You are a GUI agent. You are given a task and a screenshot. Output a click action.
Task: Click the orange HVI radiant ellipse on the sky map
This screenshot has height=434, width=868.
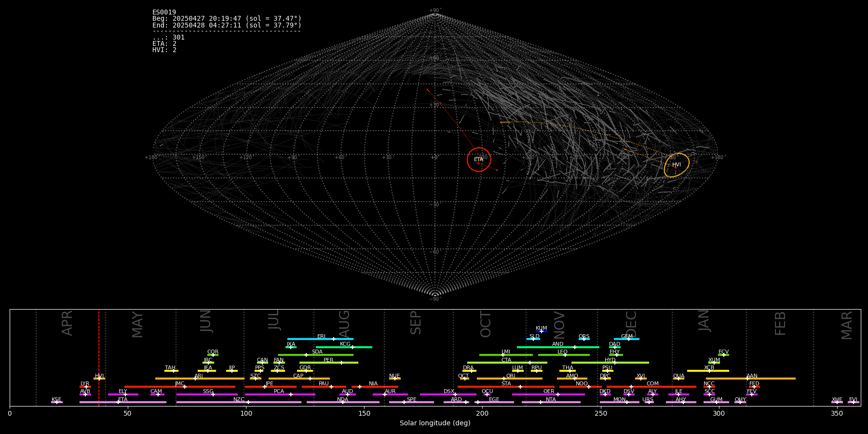pyautogui.click(x=677, y=165)
